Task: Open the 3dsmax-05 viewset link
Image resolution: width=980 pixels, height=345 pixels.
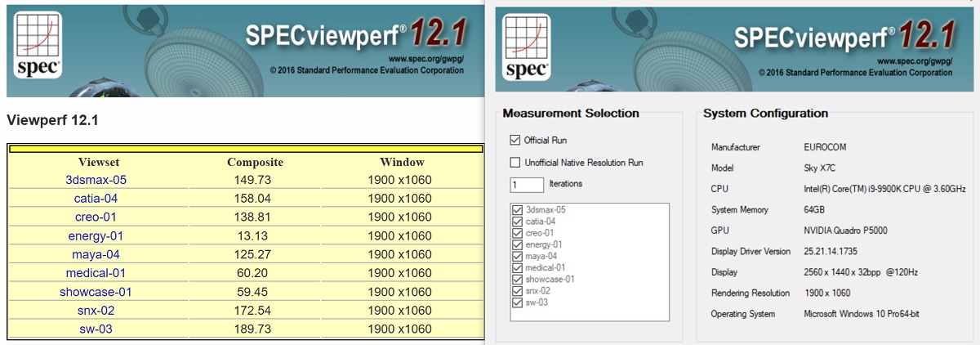Action: point(96,180)
